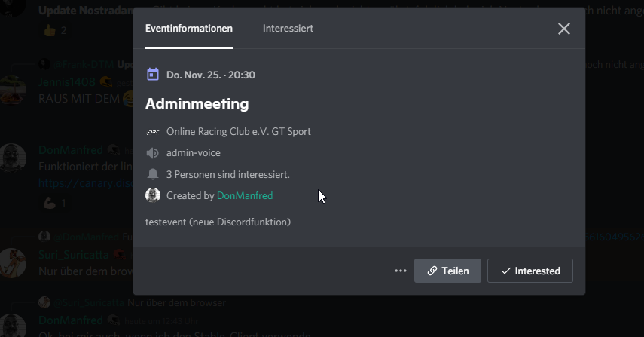Image resolution: width=644 pixels, height=337 pixels.
Task: Close the event details dialog
Action: click(563, 29)
